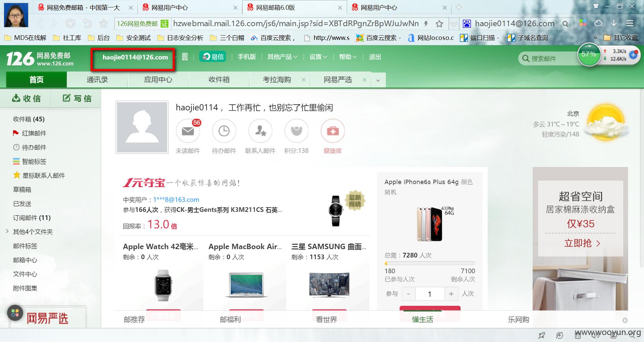Open contact mail icon
Viewport: 644px width, 342px height.
tap(260, 131)
